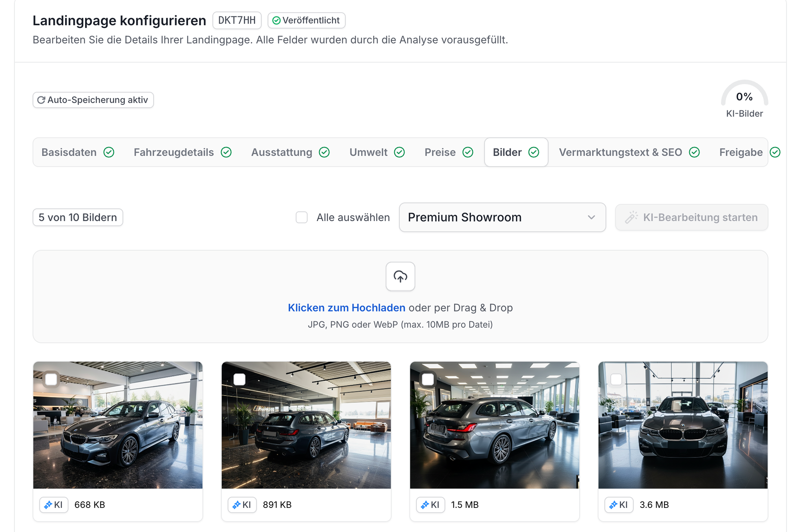Viewport: 798px width, 532px height.
Task: Click the KI badge on the 1.5 MB image
Action: [430, 505]
